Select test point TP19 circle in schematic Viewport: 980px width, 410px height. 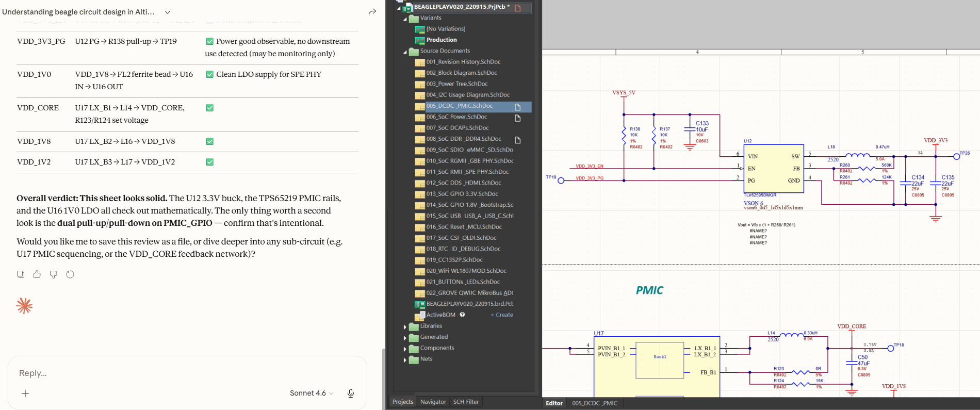tap(561, 181)
